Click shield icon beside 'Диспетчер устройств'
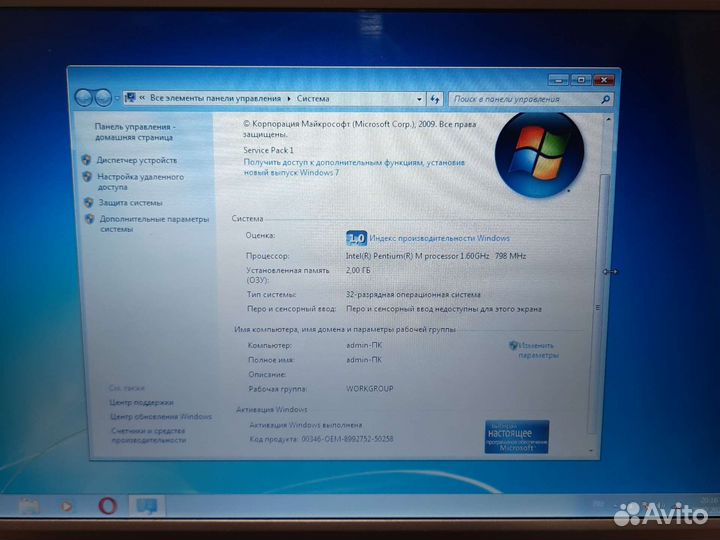Viewport: 720px width, 540px height. coord(86,160)
